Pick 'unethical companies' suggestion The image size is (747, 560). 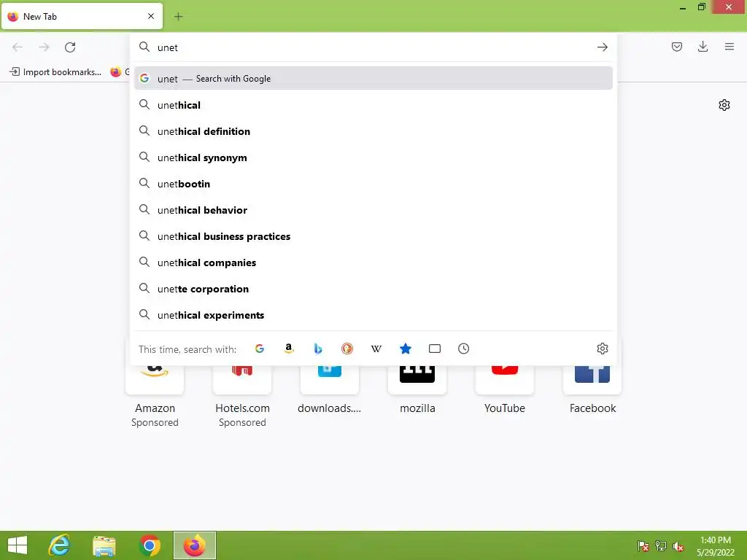point(373,262)
